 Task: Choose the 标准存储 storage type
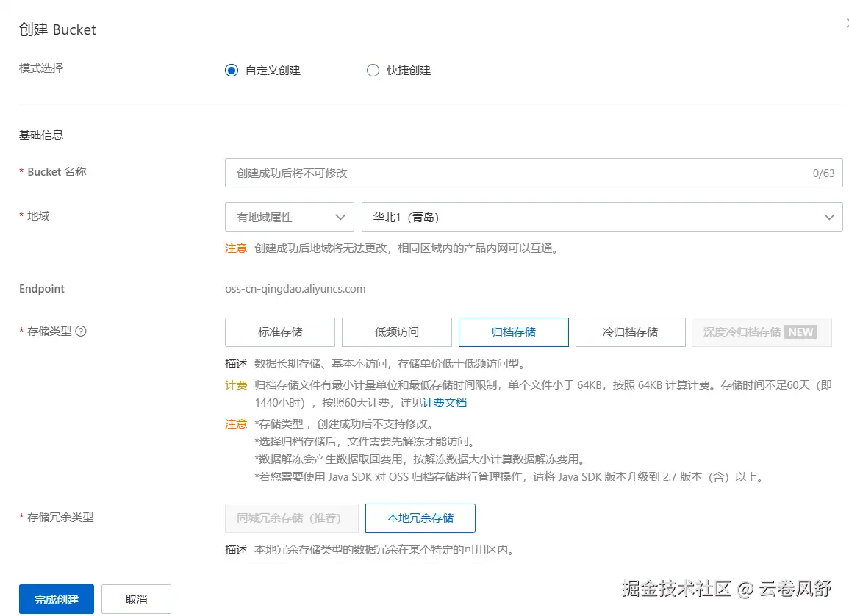[280, 332]
